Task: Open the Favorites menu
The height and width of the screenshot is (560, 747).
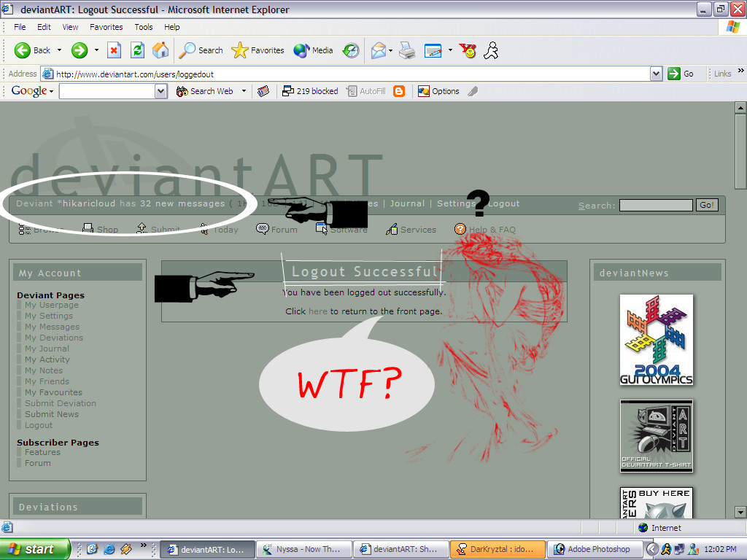Action: point(107,27)
